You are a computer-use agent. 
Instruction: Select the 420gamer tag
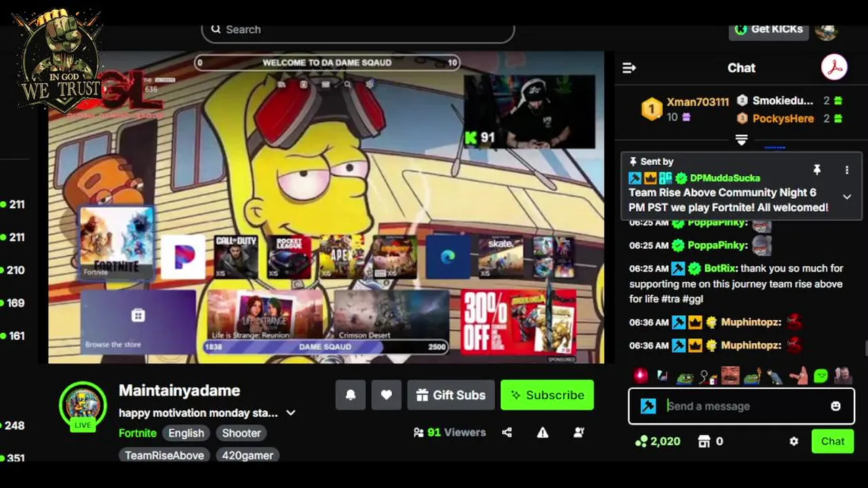point(248,455)
